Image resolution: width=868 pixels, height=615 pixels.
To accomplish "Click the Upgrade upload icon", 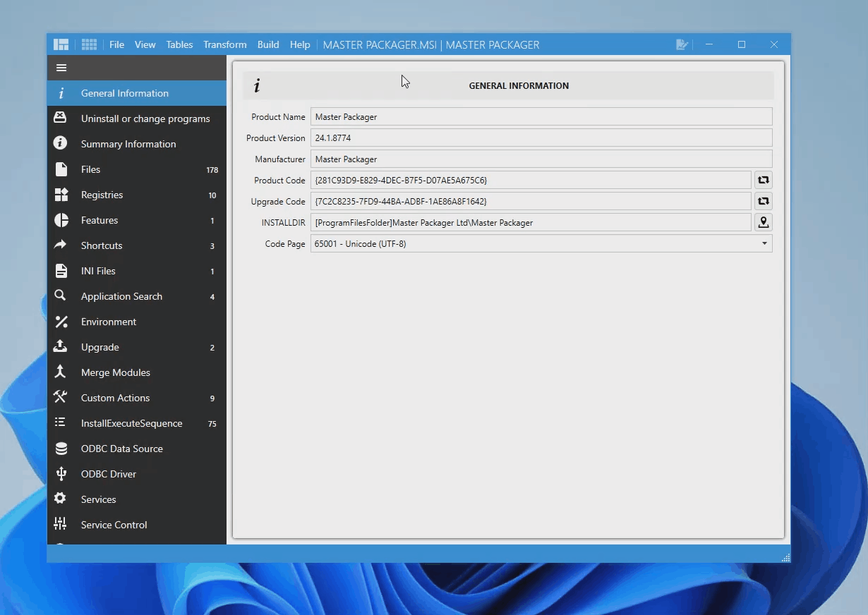I will click(x=61, y=346).
